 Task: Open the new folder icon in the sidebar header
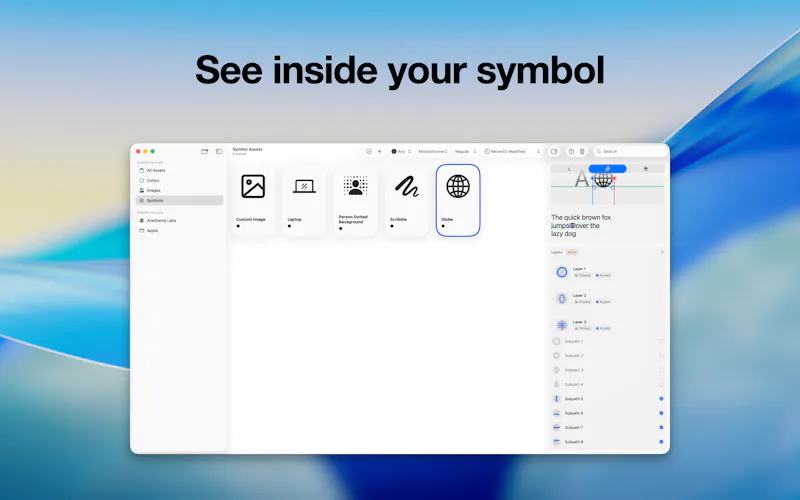pyautogui.click(x=205, y=152)
